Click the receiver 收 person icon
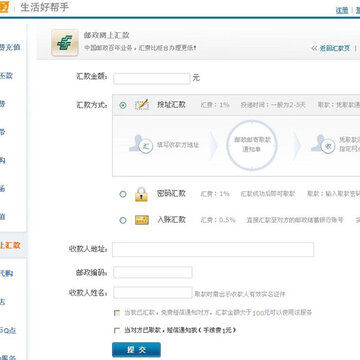360x360 pixels. [323, 145]
